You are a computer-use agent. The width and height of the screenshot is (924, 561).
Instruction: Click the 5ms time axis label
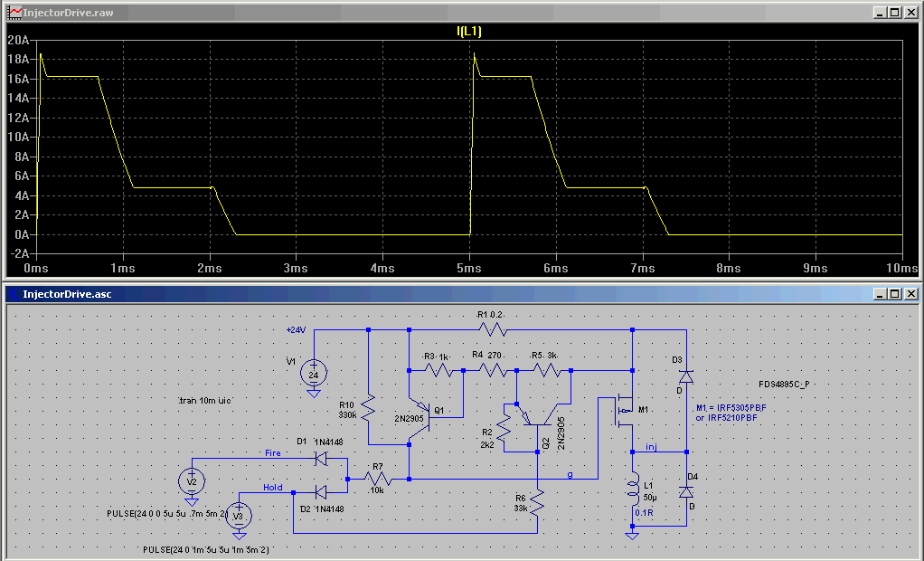[469, 269]
